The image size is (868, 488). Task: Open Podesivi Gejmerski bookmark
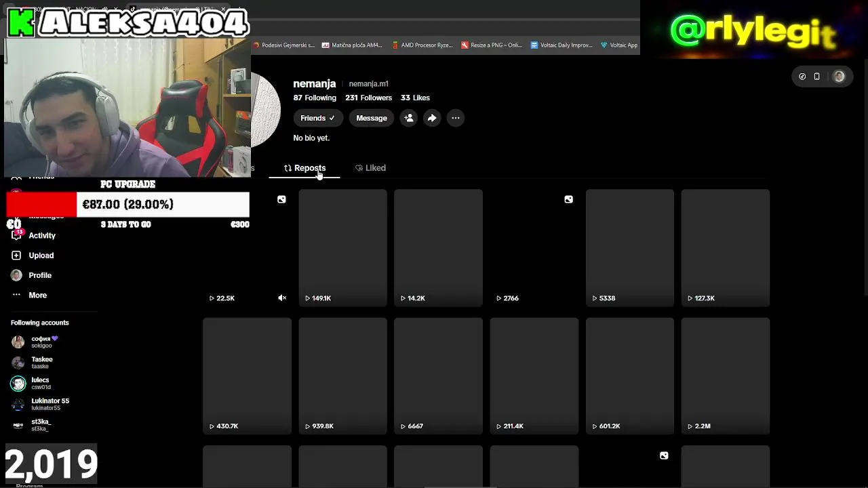coord(283,45)
